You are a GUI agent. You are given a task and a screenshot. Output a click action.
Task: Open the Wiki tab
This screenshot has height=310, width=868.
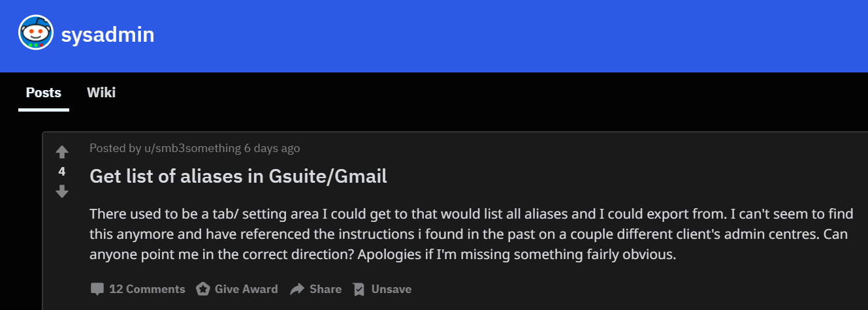click(101, 93)
